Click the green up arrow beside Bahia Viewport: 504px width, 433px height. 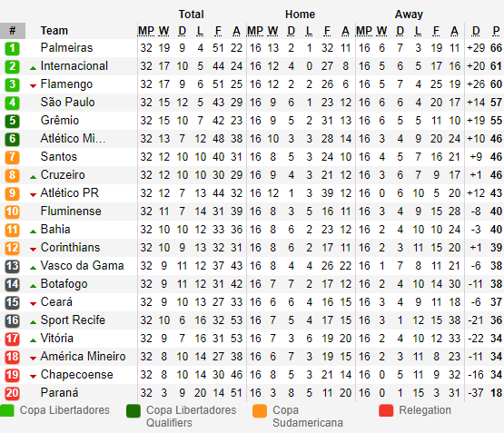coord(33,231)
